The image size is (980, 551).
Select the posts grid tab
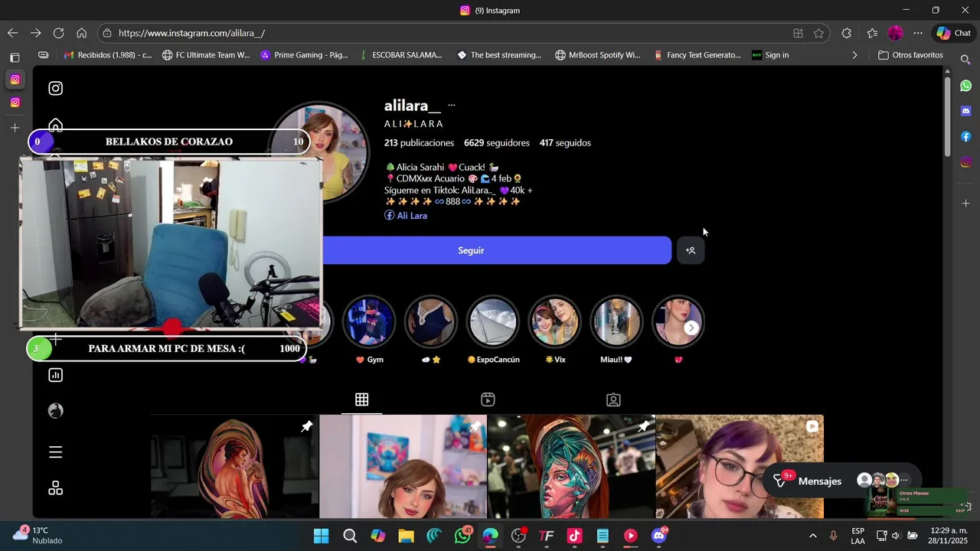362,399
